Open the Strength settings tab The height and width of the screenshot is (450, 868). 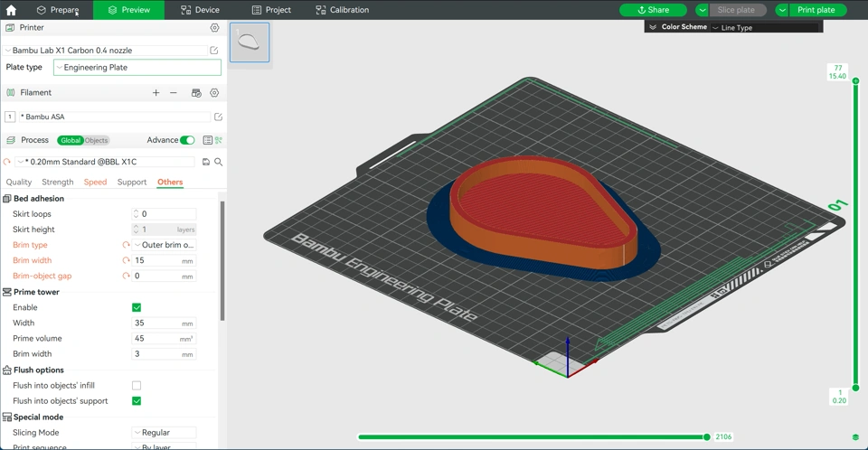click(58, 182)
